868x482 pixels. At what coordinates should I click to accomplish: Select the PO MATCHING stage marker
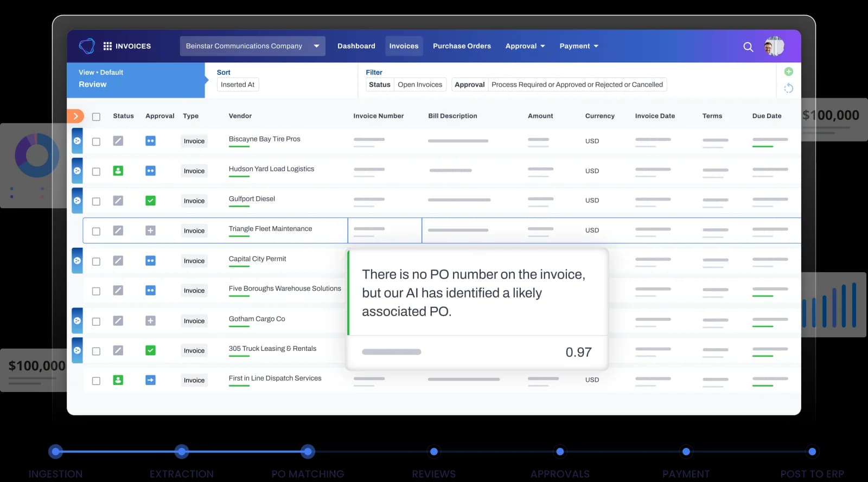tap(308, 451)
